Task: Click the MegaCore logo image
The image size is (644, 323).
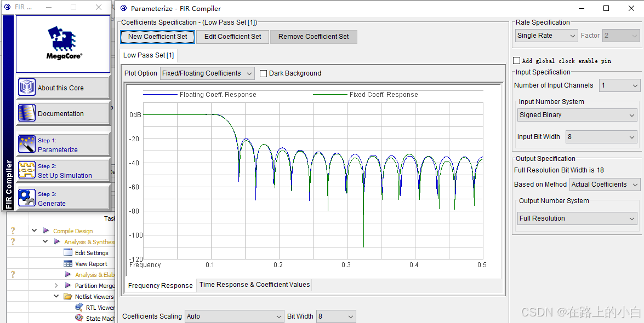Action: [63, 44]
